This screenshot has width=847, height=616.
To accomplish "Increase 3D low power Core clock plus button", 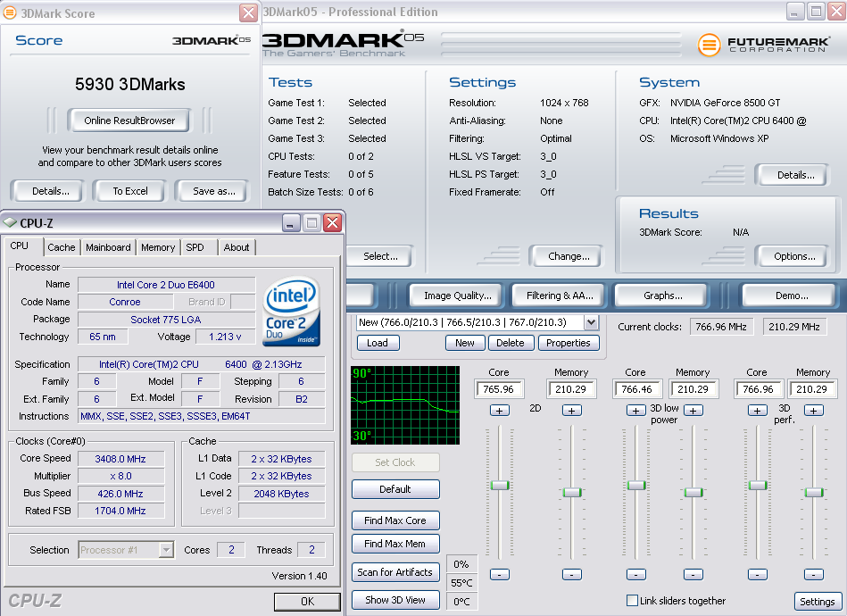I will tap(635, 411).
